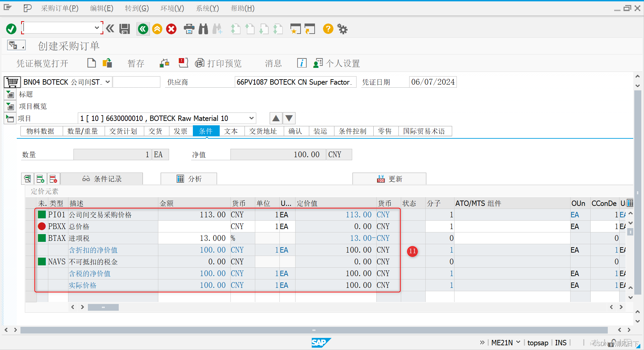Click the 消息 messages button

pos(273,63)
